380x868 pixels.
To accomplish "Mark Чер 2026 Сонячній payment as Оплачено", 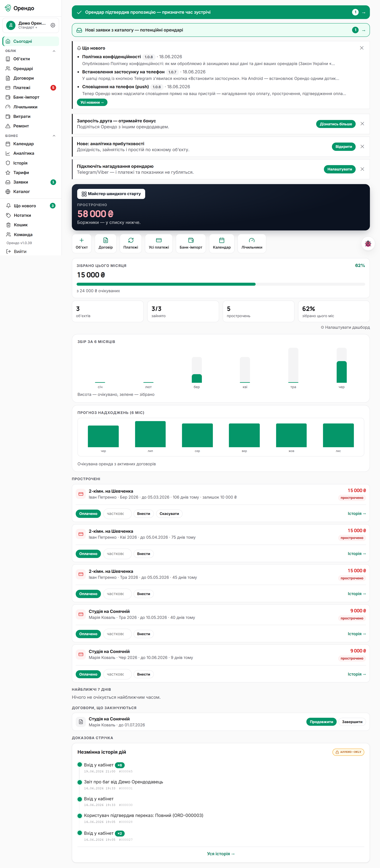I will (88, 674).
